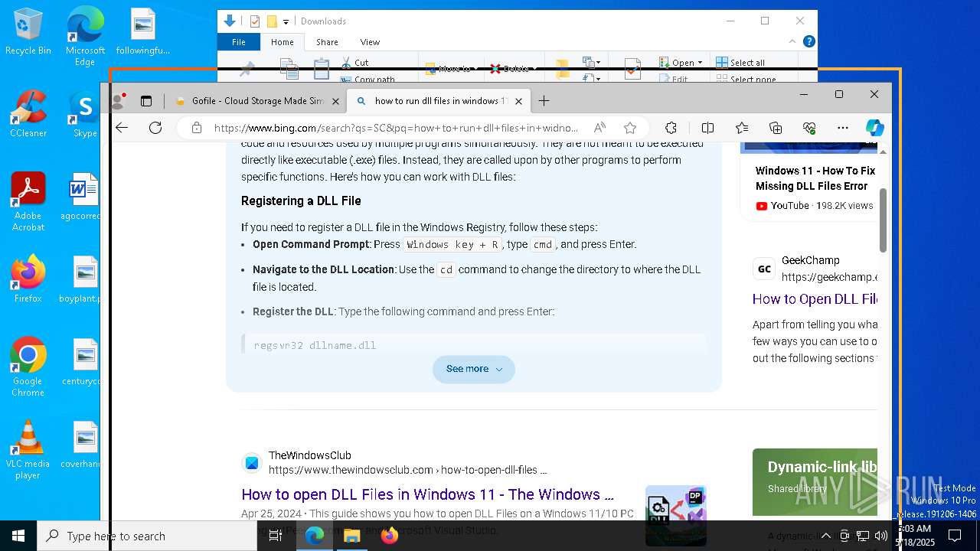The image size is (980, 551).
Task: Select followingfu image file on desktop
Action: click(143, 32)
